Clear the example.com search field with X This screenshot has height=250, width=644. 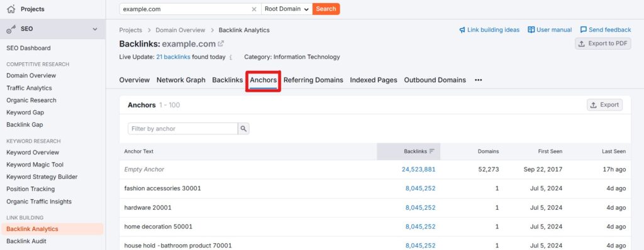pos(254,9)
